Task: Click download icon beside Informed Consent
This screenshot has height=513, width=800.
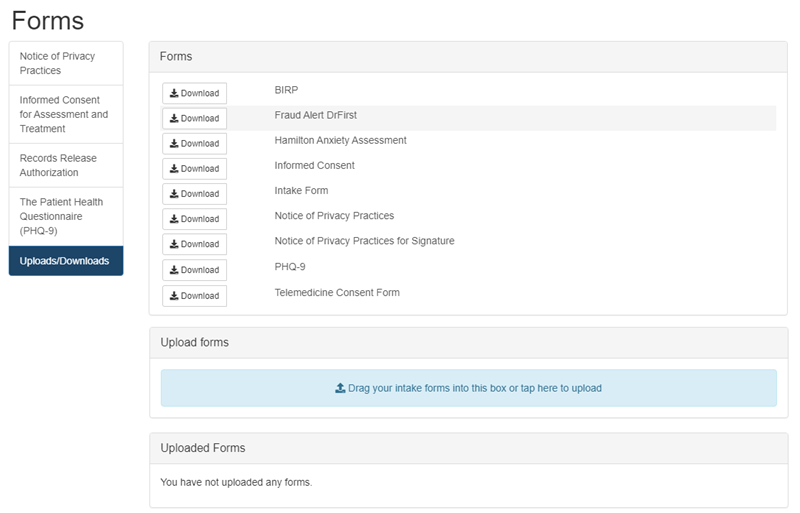Action: click(x=174, y=169)
